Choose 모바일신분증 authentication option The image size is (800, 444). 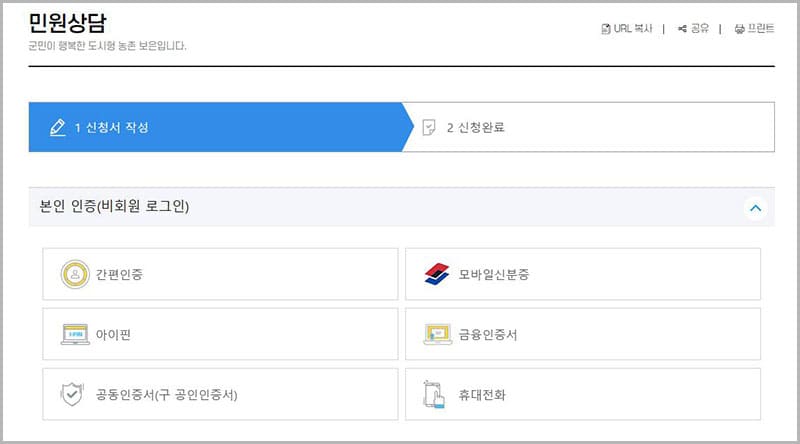[582, 274]
